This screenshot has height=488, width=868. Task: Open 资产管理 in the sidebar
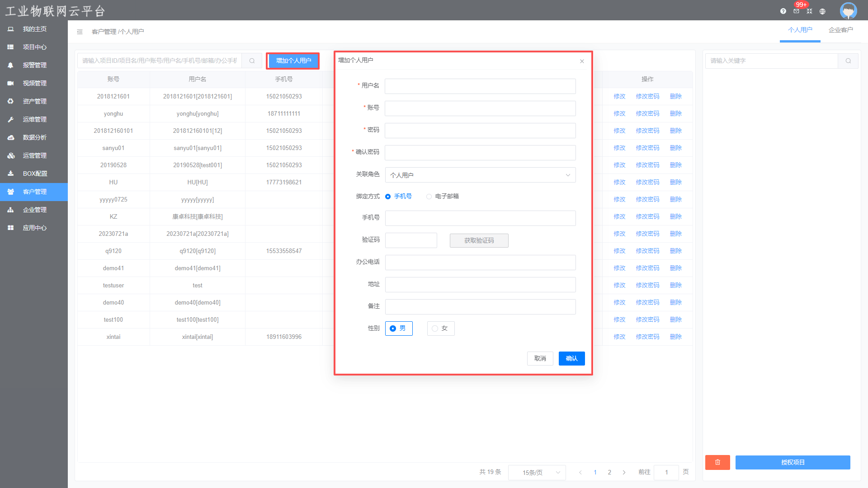click(34, 101)
